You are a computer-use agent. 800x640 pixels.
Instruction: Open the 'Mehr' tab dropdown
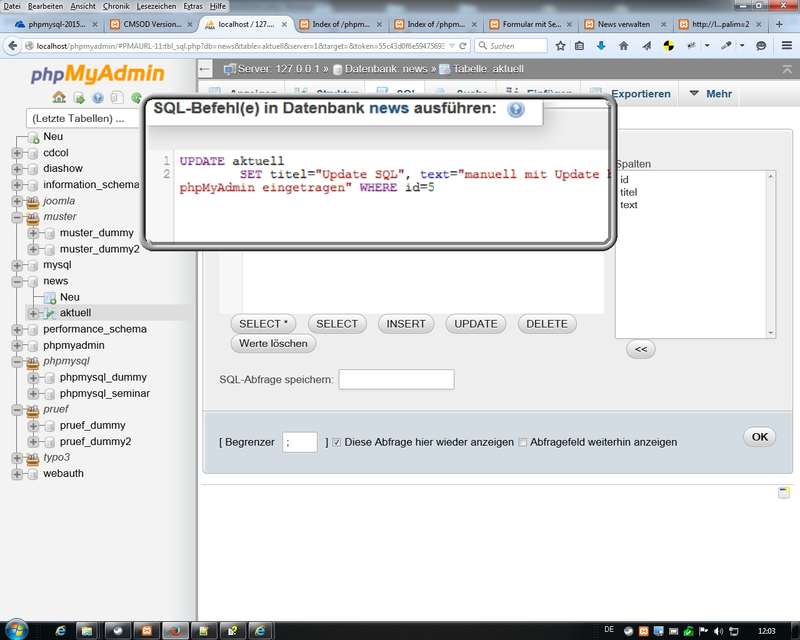point(708,94)
